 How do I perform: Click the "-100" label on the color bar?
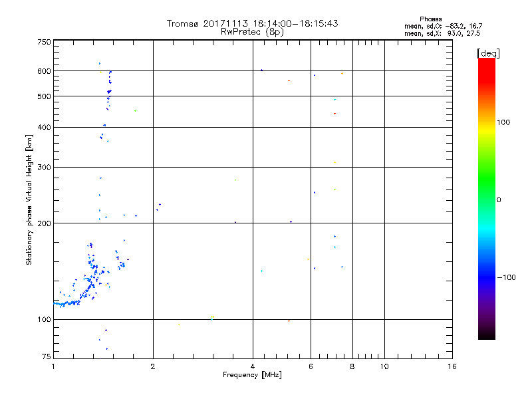pyautogui.click(x=506, y=277)
